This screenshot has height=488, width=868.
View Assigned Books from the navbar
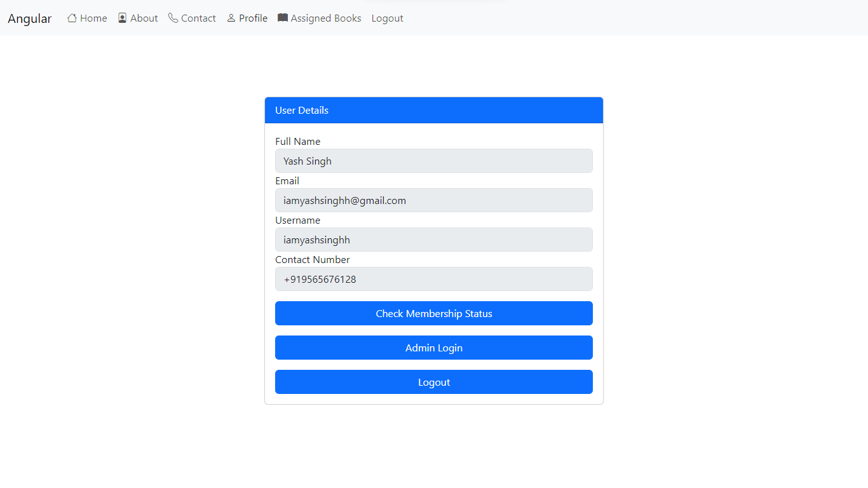325,18
